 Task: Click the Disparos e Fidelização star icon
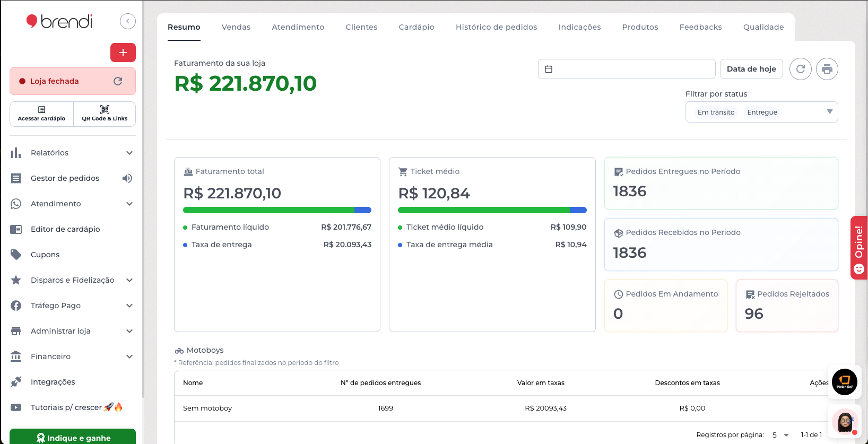click(x=16, y=280)
